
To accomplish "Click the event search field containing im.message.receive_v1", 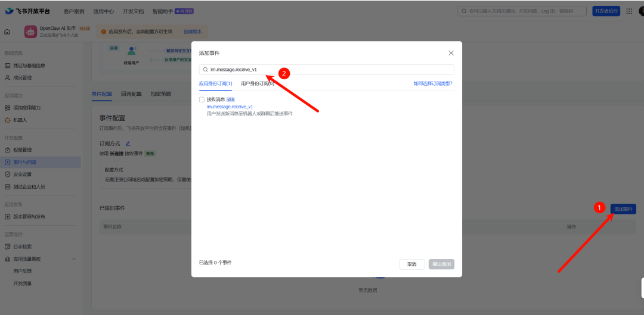I will 328,70.
